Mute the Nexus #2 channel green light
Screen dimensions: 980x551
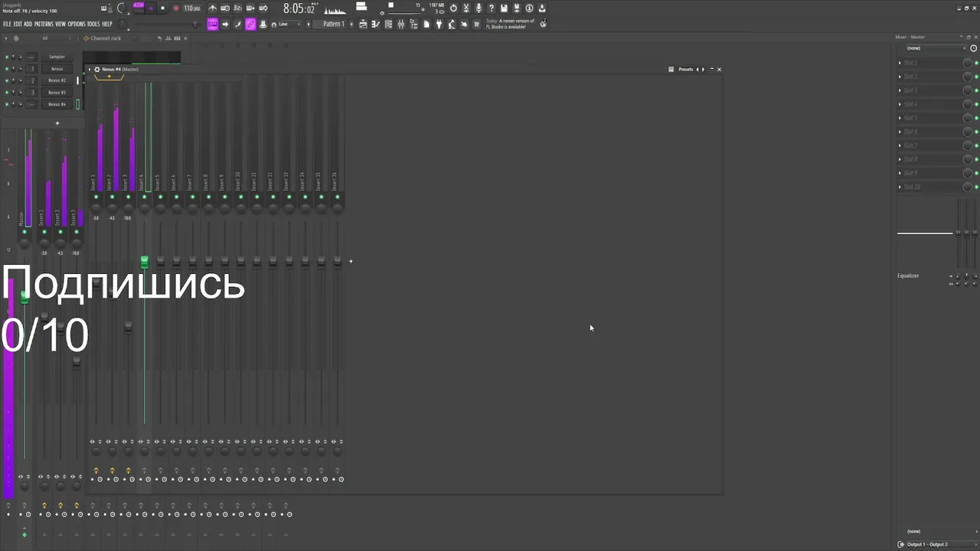[7, 80]
